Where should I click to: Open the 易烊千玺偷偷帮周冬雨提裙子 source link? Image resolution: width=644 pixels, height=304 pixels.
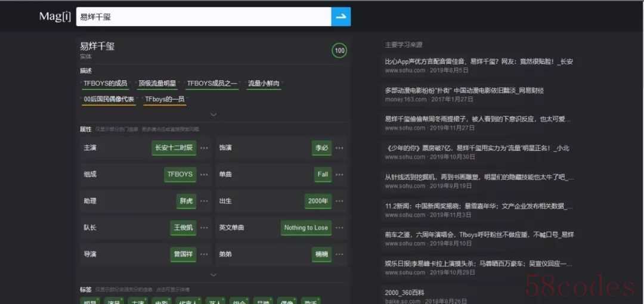[x=478, y=119]
